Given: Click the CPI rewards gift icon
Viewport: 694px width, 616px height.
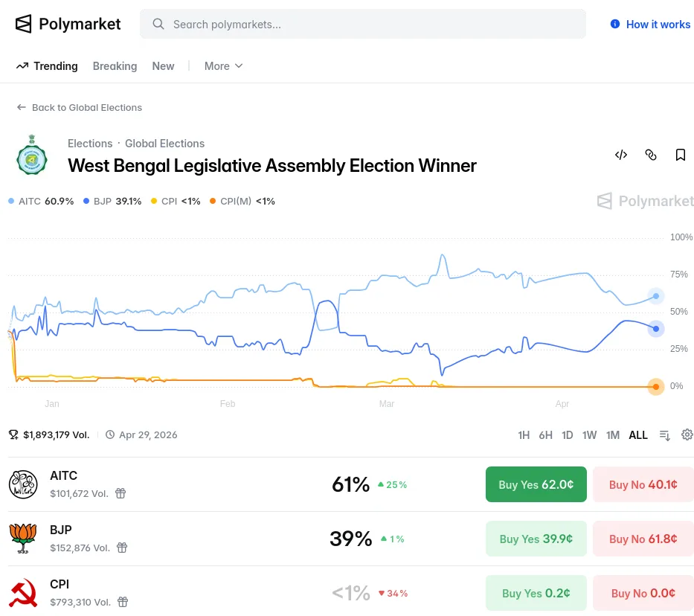Looking at the screenshot, I should click(123, 602).
